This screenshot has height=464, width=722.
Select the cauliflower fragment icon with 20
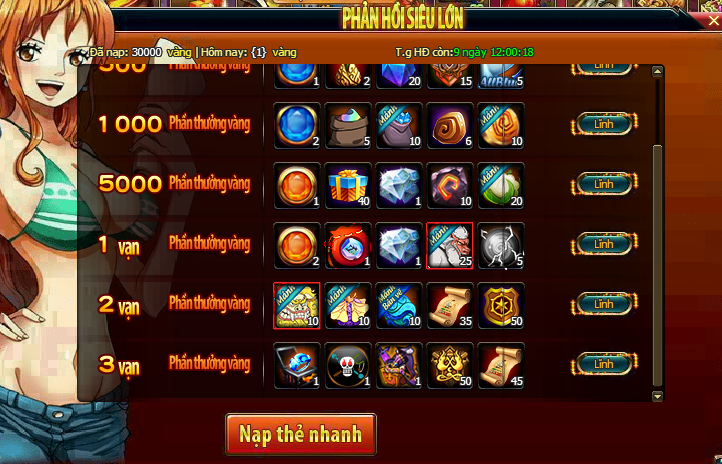(501, 186)
